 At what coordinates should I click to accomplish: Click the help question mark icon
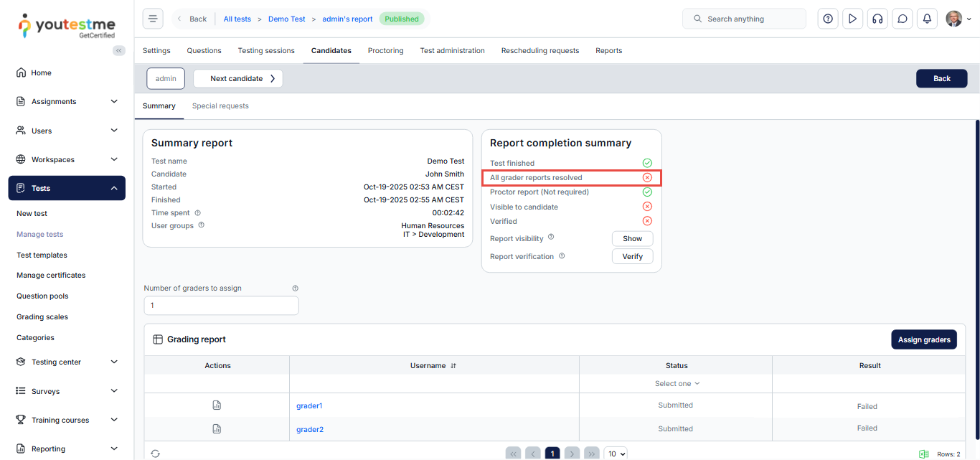point(828,19)
